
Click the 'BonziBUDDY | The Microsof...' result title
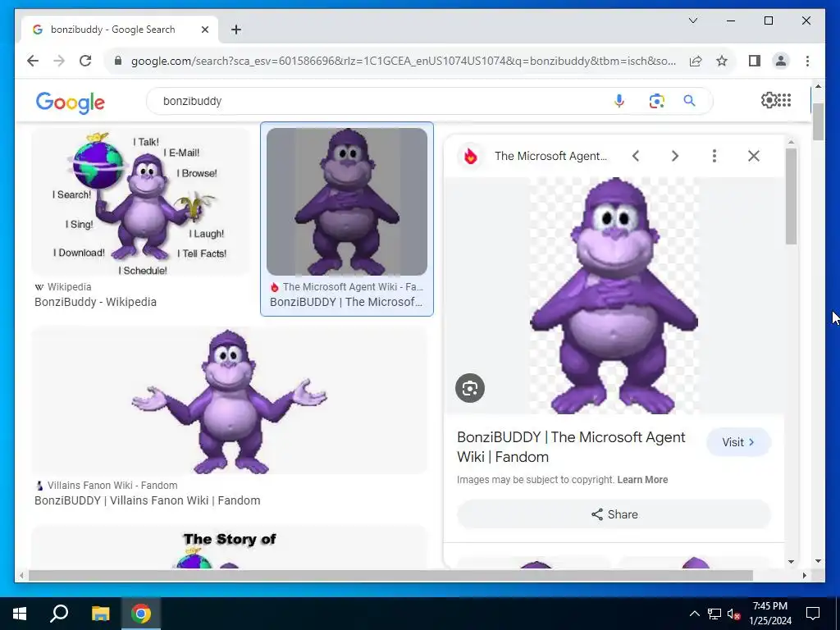tap(346, 302)
